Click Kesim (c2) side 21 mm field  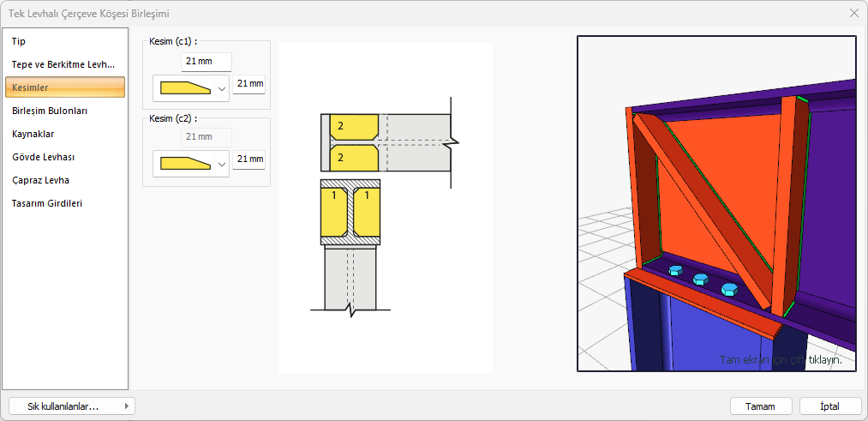[x=248, y=159]
